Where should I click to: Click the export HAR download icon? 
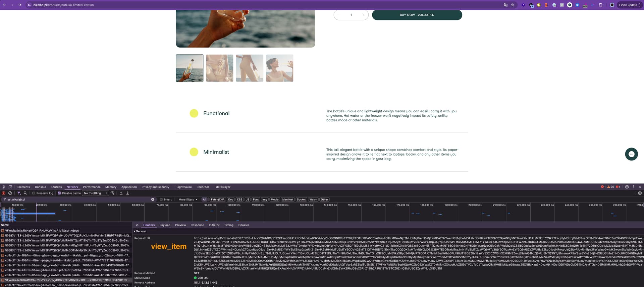pos(127,193)
